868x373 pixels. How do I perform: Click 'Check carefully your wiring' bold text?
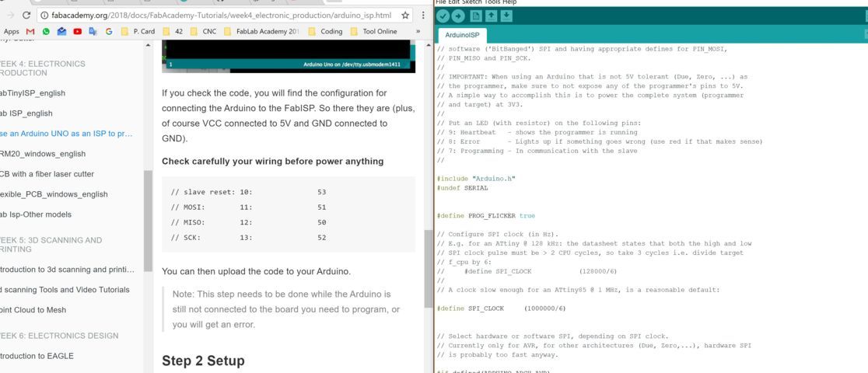click(272, 162)
